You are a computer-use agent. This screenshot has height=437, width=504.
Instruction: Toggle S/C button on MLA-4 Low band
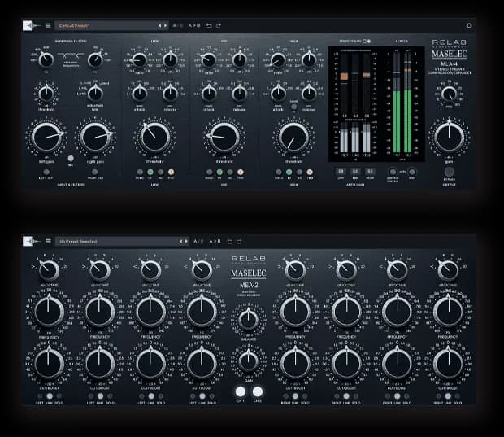tap(160, 173)
